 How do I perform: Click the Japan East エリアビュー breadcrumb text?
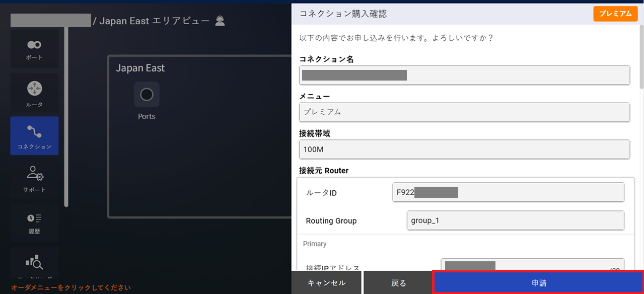coord(155,21)
